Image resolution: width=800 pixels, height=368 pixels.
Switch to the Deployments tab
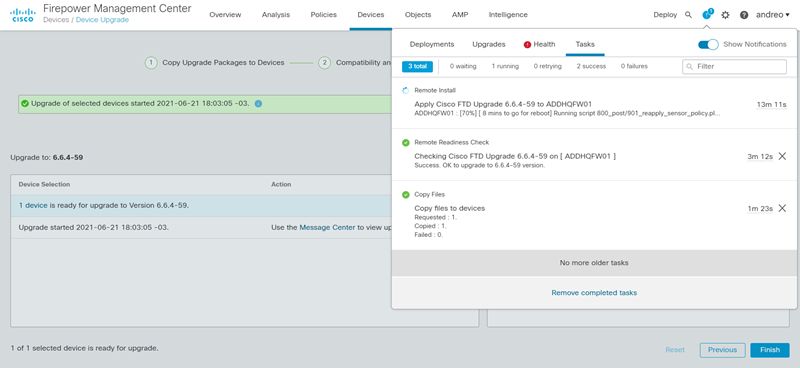tap(432, 44)
